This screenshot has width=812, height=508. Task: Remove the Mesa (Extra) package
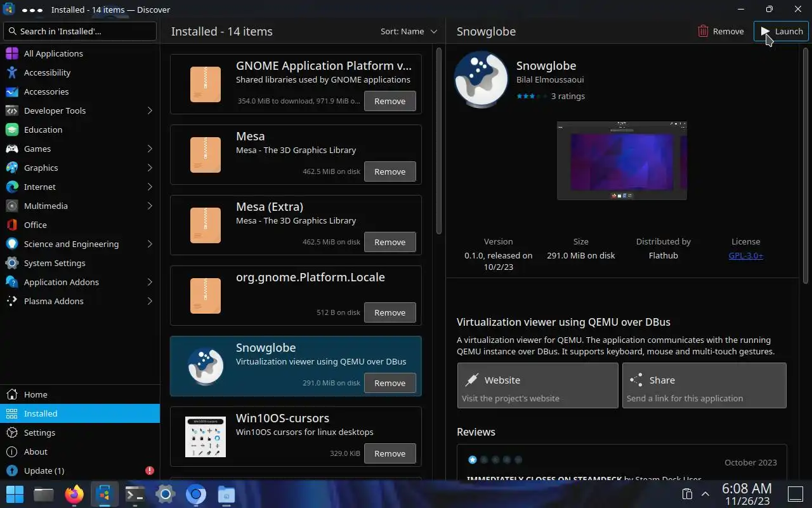point(390,242)
